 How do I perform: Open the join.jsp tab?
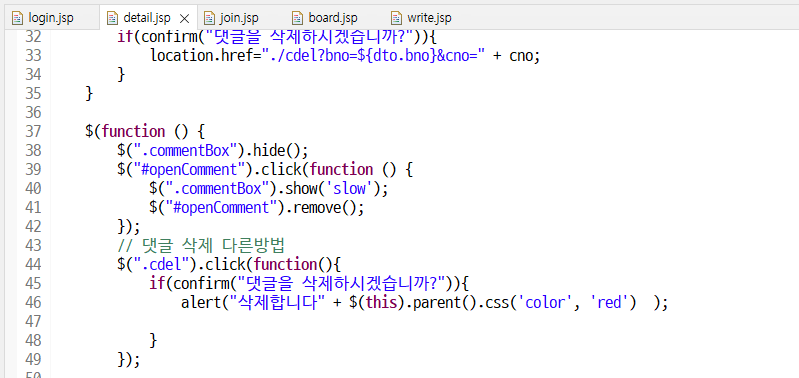pos(239,18)
